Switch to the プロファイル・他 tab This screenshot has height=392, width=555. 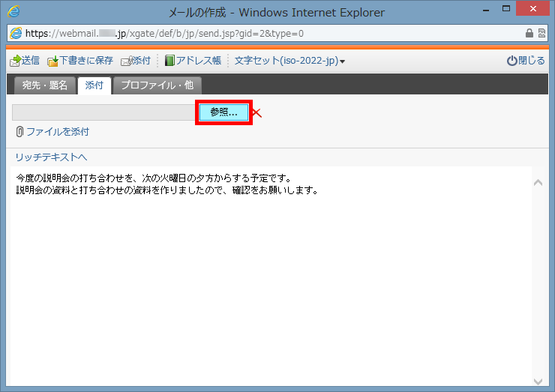tap(157, 85)
